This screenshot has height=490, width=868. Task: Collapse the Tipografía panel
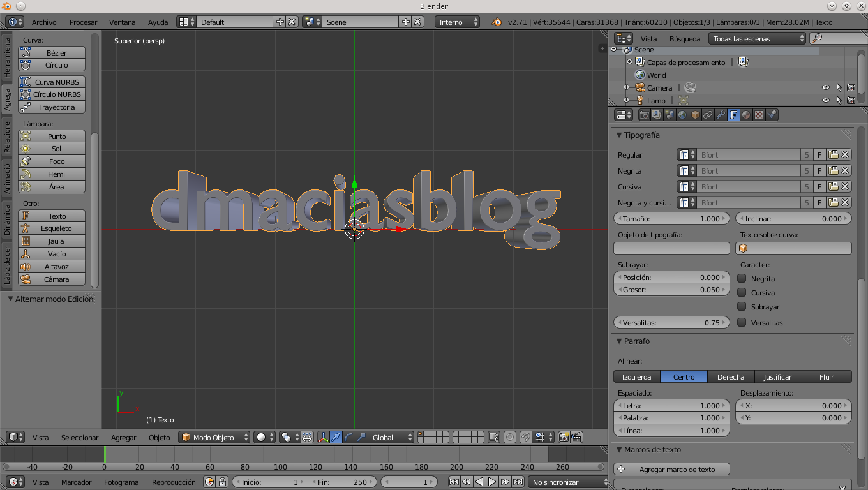(619, 135)
